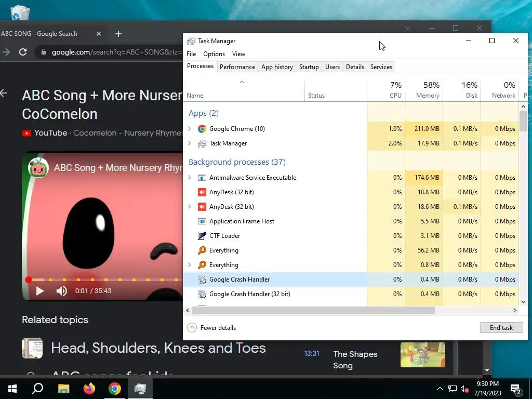Click the Task Manager title bar icon

(x=191, y=41)
